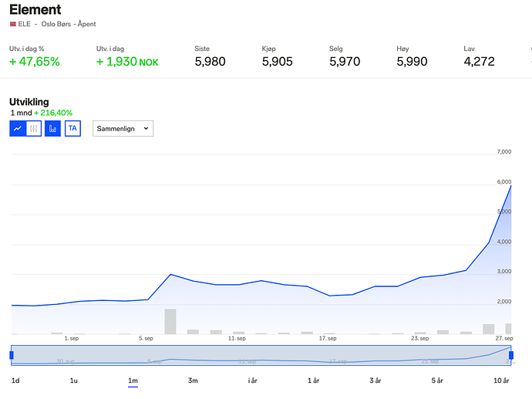Select the 1d time range
The image size is (532, 399).
pyautogui.click(x=15, y=380)
